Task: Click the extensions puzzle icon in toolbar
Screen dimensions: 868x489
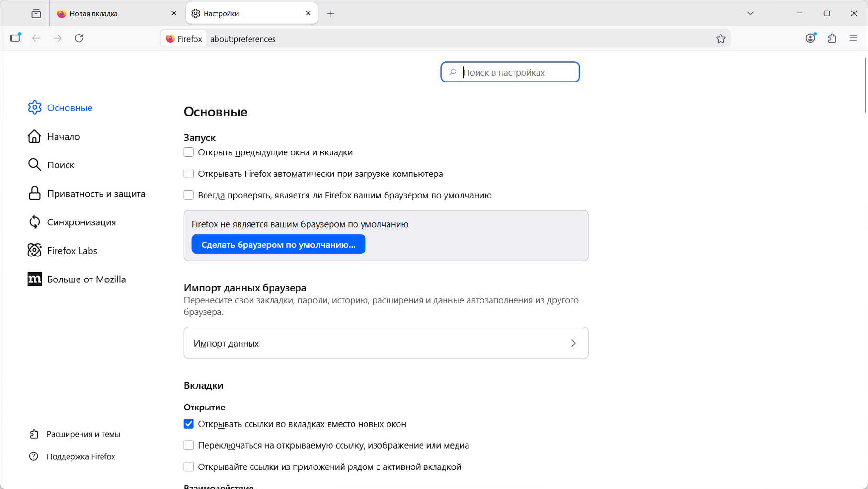Action: point(832,38)
